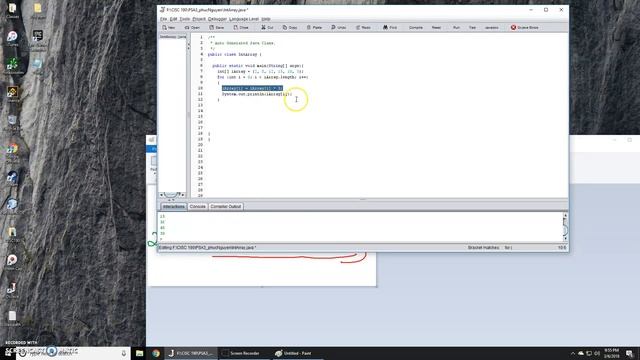This screenshot has width=640, height=360.
Task: Click the New file toolbar button
Action: pos(169,27)
